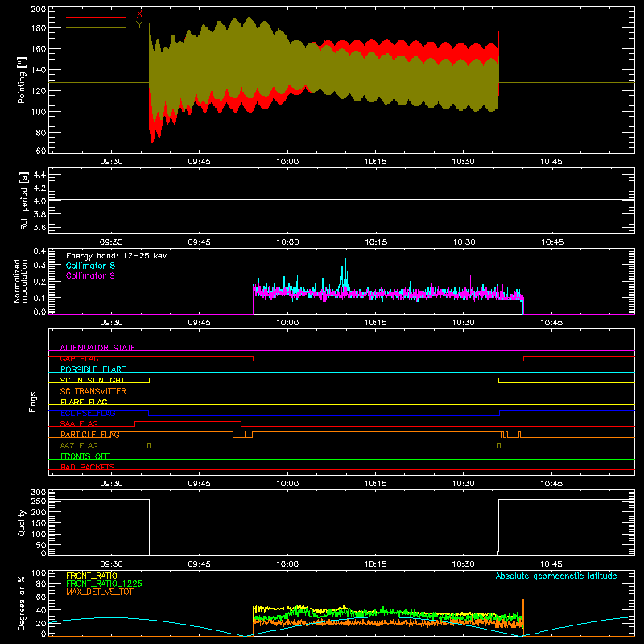Click "10:00" tick under the Quality plot

(x=287, y=564)
